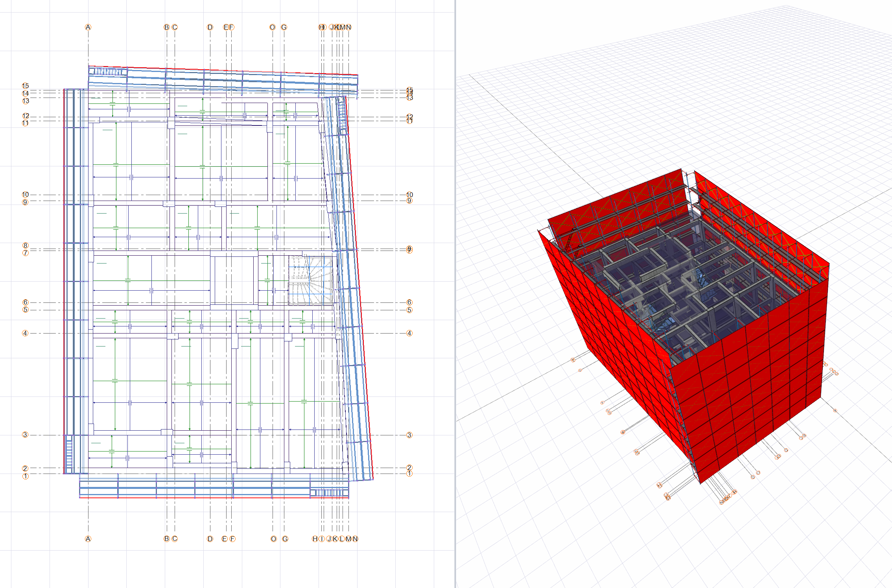Select grid bubble B above the plan
Screen dimensions: 892x588
tap(166, 27)
